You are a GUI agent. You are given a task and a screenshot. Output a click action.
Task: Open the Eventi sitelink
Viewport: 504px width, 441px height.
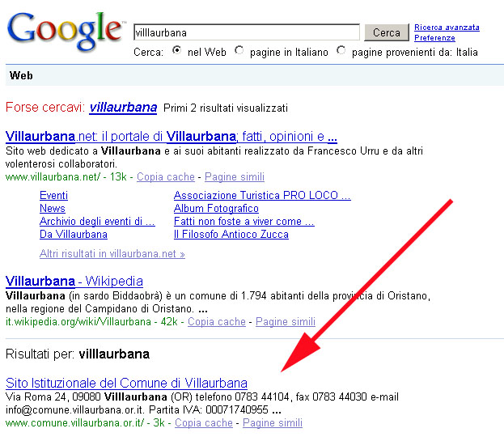pos(53,195)
